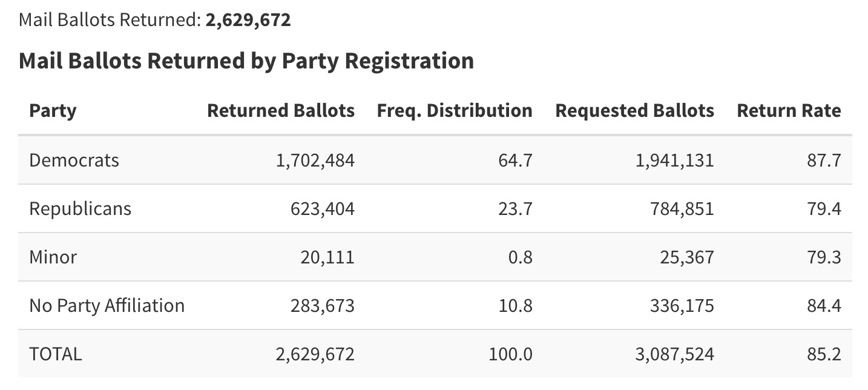Image resolution: width=868 pixels, height=390 pixels.
Task: Click the Requested Ballots column header
Action: click(x=634, y=111)
